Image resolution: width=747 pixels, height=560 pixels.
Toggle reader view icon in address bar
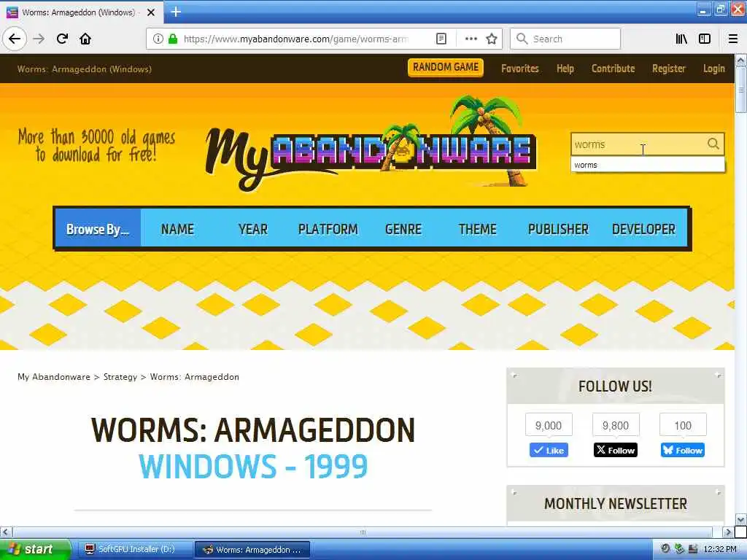click(441, 39)
